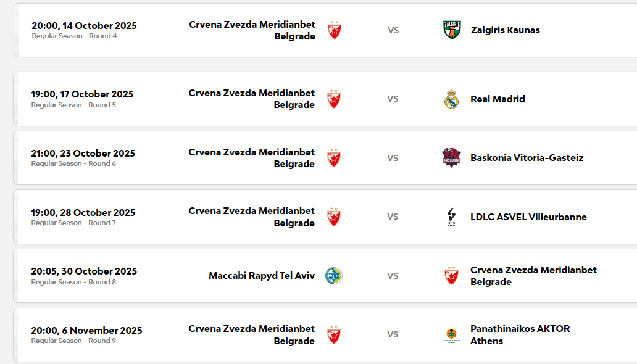Select the Baskonia Vitoria-Gasteiz logo
This screenshot has width=637, height=364.
click(x=452, y=158)
